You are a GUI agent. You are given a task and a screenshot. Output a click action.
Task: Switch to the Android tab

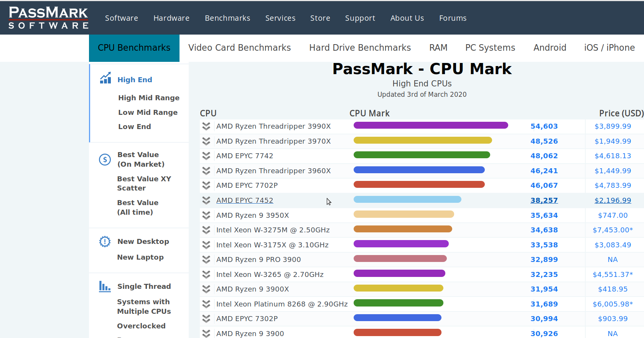click(550, 48)
